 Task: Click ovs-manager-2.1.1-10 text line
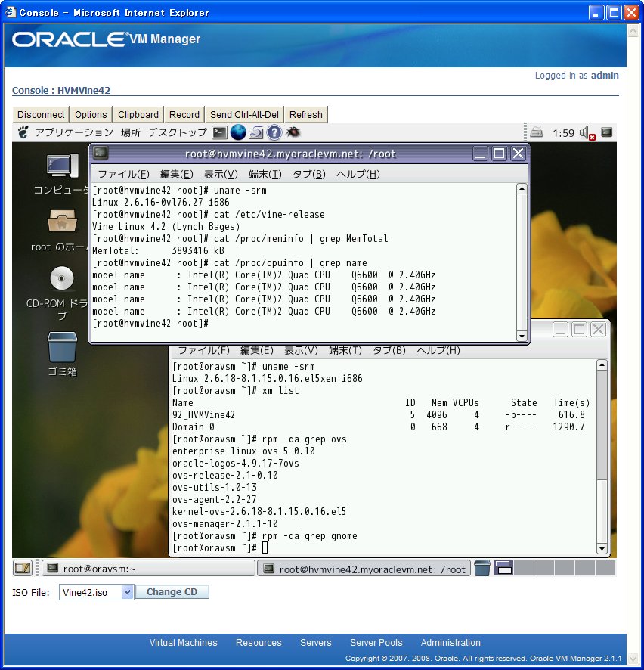click(x=225, y=523)
